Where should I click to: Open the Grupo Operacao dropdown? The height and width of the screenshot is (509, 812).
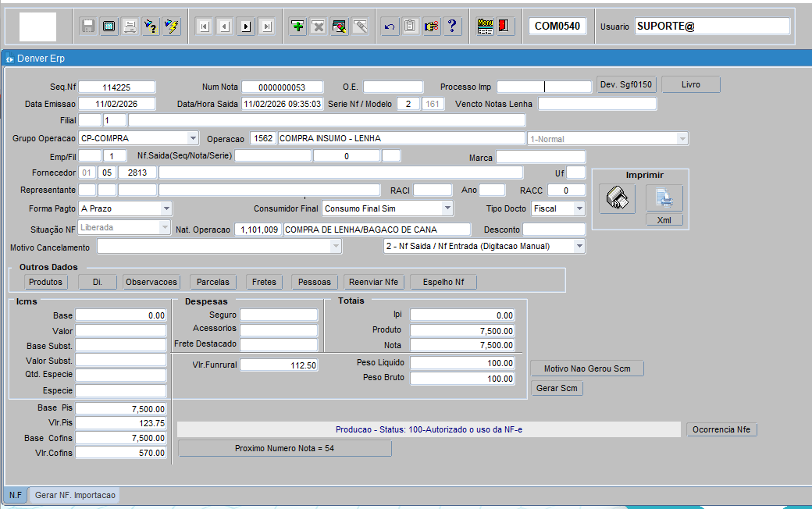click(x=194, y=138)
